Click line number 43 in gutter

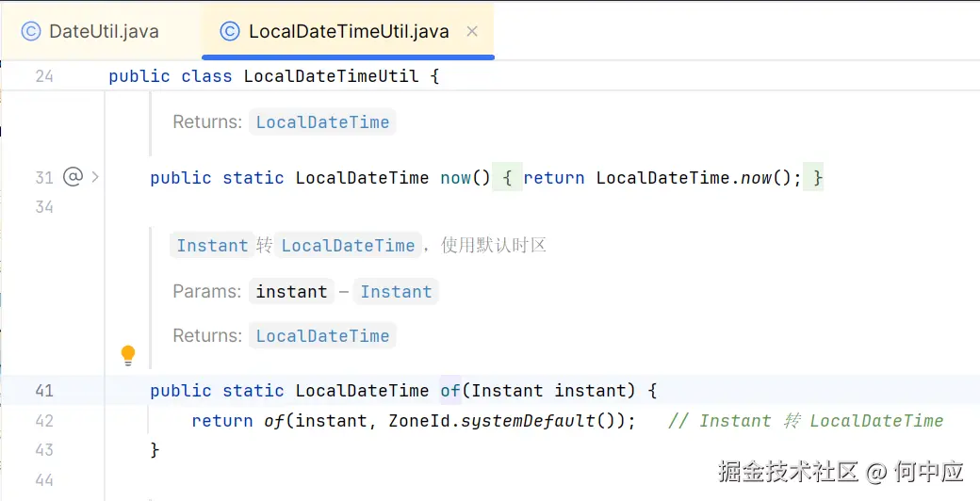coord(43,450)
